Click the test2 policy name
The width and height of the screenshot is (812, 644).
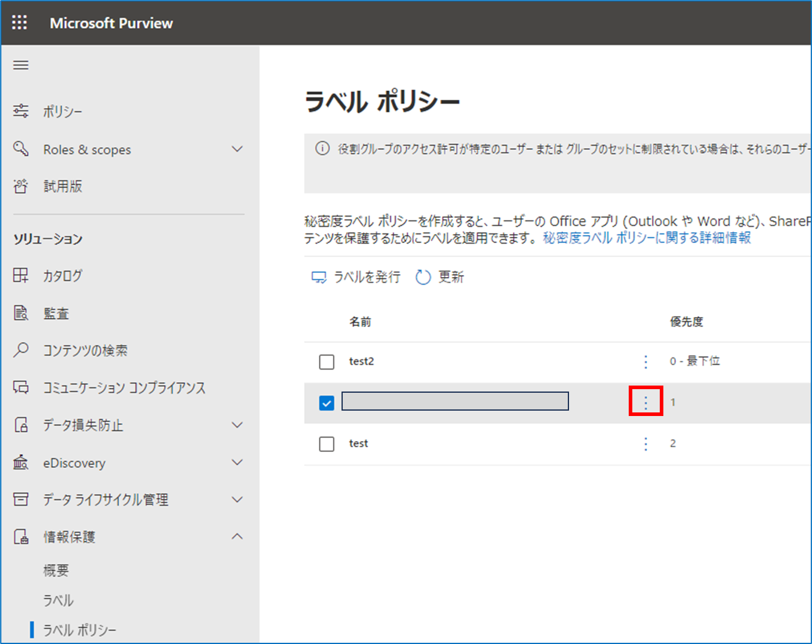point(362,361)
